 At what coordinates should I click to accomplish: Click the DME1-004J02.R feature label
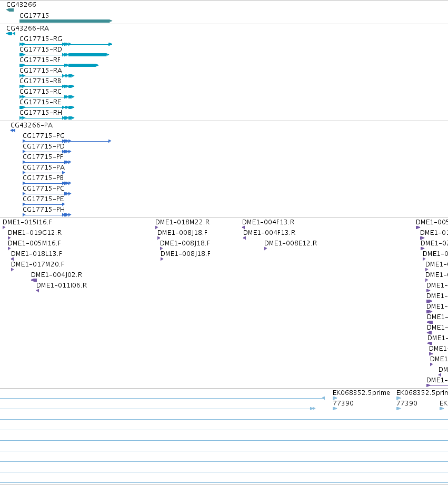[x=56, y=274]
